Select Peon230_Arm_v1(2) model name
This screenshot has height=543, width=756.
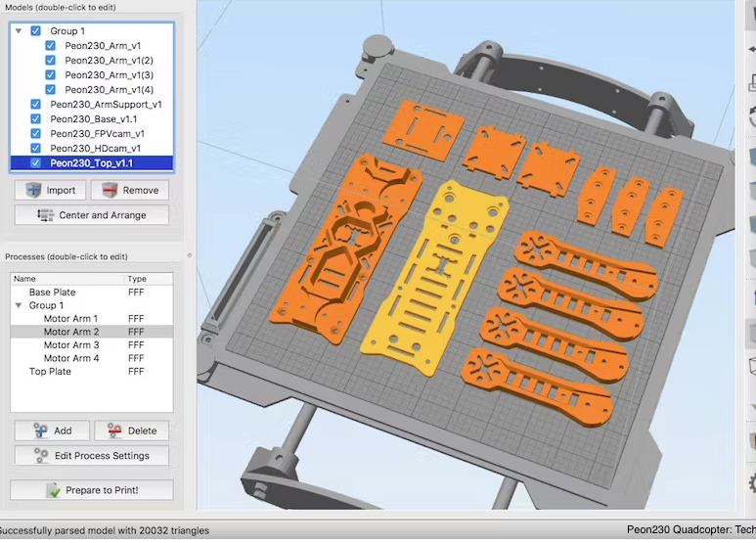coord(109,61)
